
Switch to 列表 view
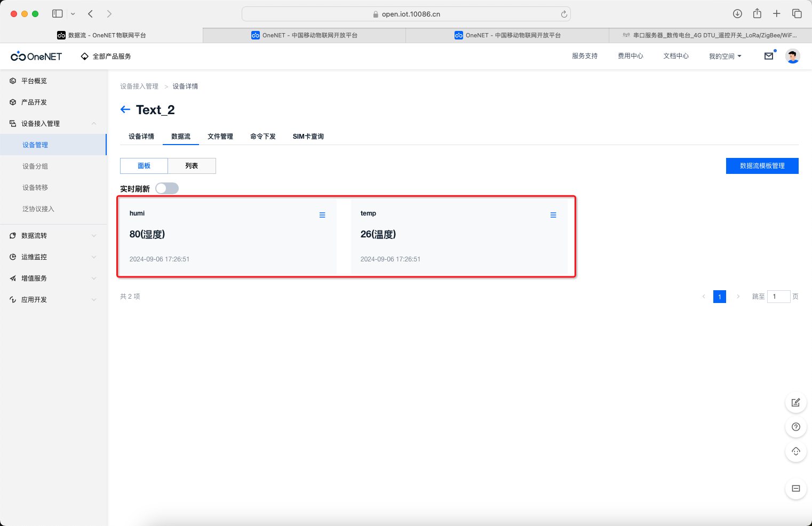[192, 166]
